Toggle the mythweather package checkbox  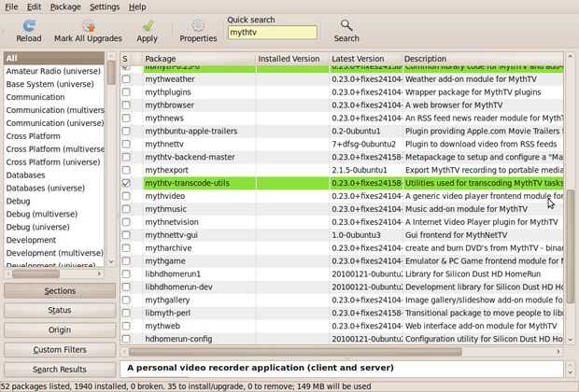pos(126,79)
